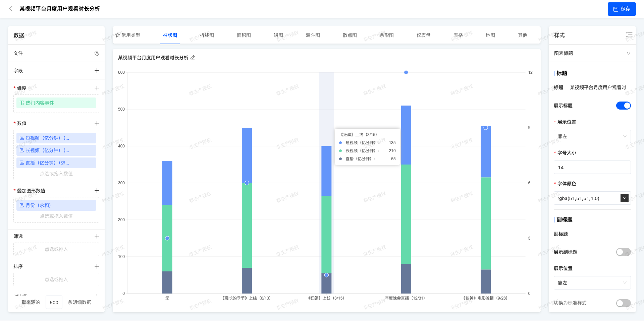Add overlay chart value with plus icon
Image resolution: width=644 pixels, height=321 pixels.
pos(97,191)
